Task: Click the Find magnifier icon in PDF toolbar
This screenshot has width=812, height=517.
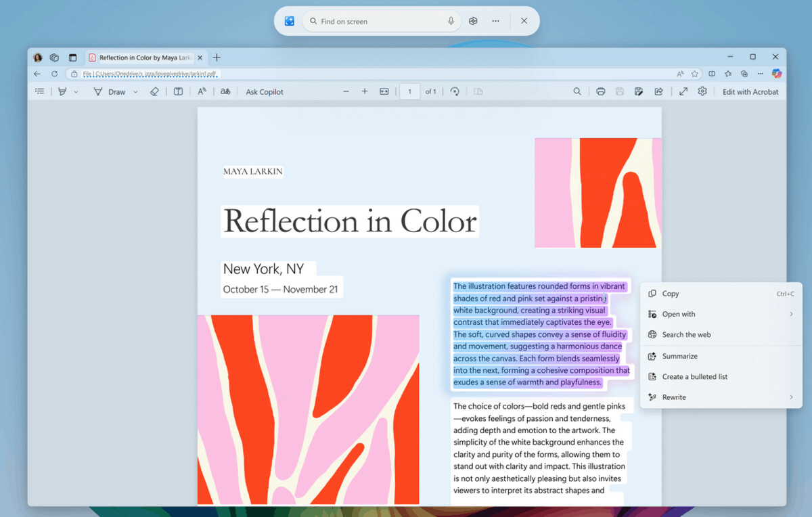Action: tap(577, 91)
